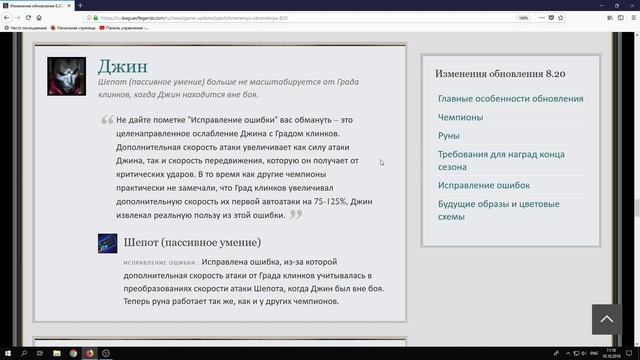Open a new browser tab
Screen dimensions: 640x360
80,6
